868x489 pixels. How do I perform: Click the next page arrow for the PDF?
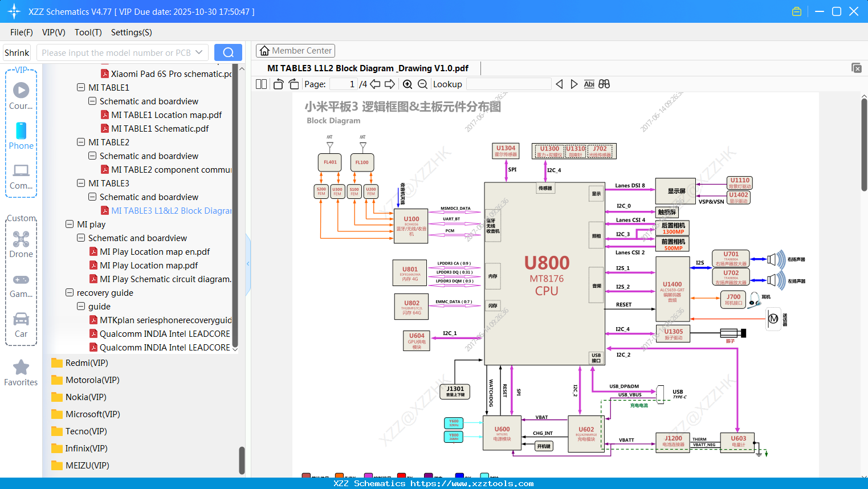(390, 84)
